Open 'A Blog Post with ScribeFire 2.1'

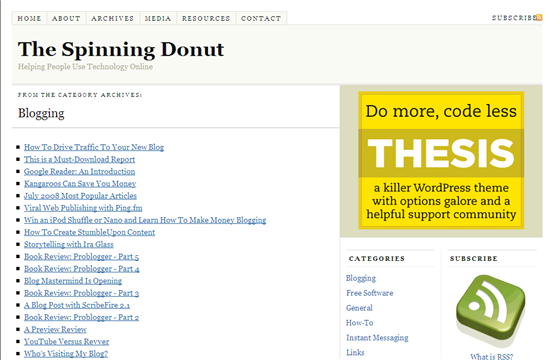point(77,305)
